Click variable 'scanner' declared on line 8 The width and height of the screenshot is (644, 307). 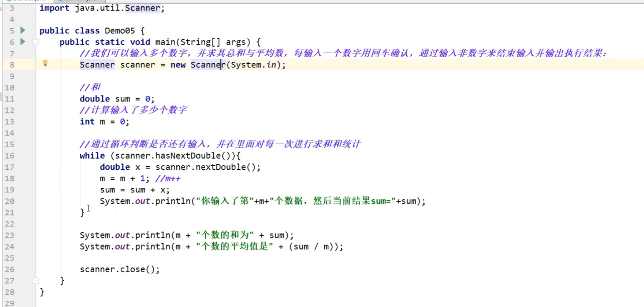click(x=137, y=65)
